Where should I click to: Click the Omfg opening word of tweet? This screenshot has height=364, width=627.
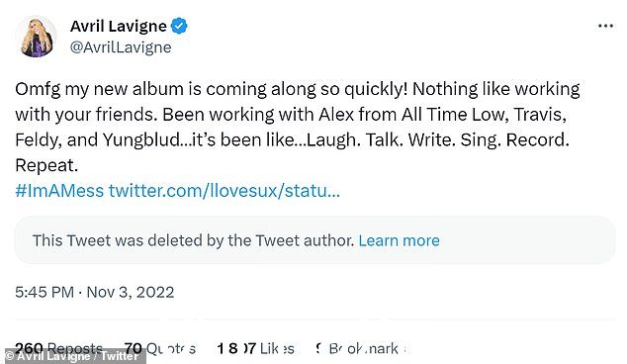tap(38, 90)
